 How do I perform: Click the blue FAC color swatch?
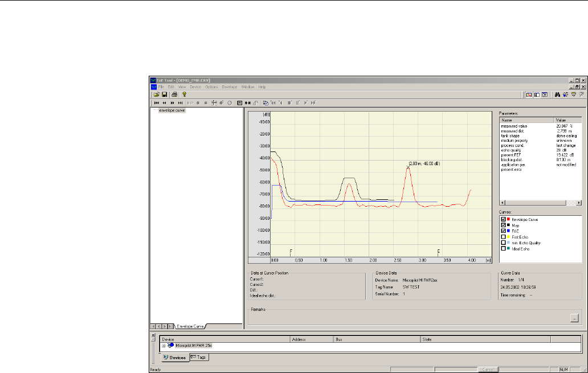coord(508,231)
